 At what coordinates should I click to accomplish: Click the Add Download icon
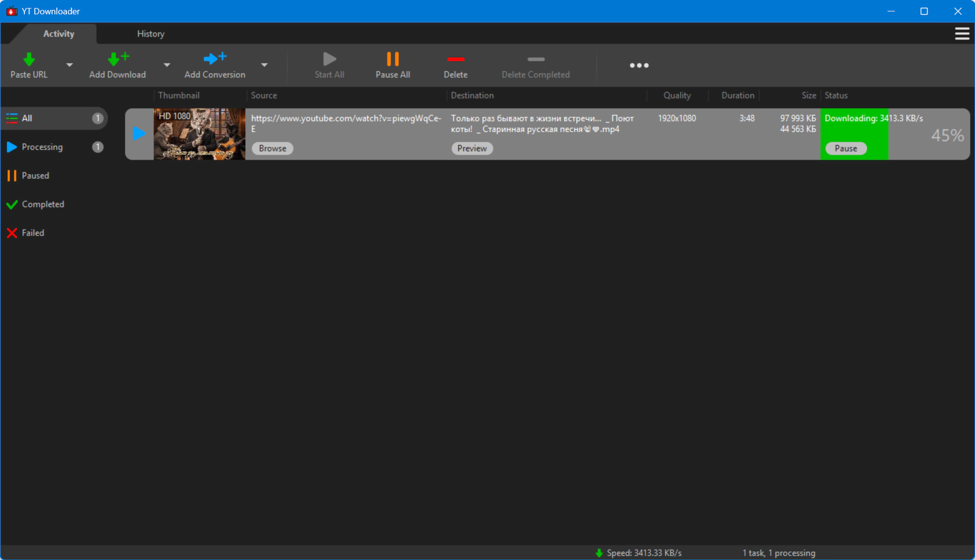coord(118,59)
